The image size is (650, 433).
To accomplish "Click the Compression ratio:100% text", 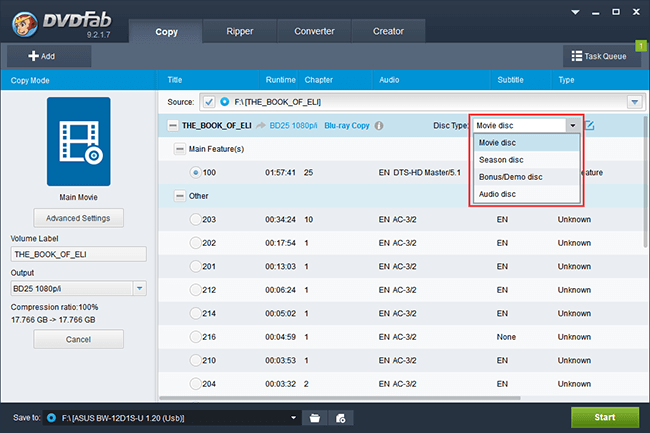I will click(54, 307).
